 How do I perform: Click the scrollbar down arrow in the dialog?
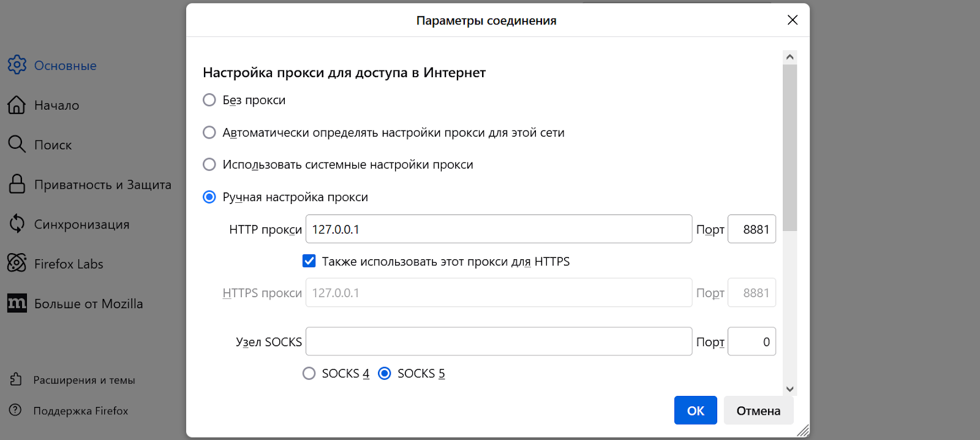(x=790, y=389)
